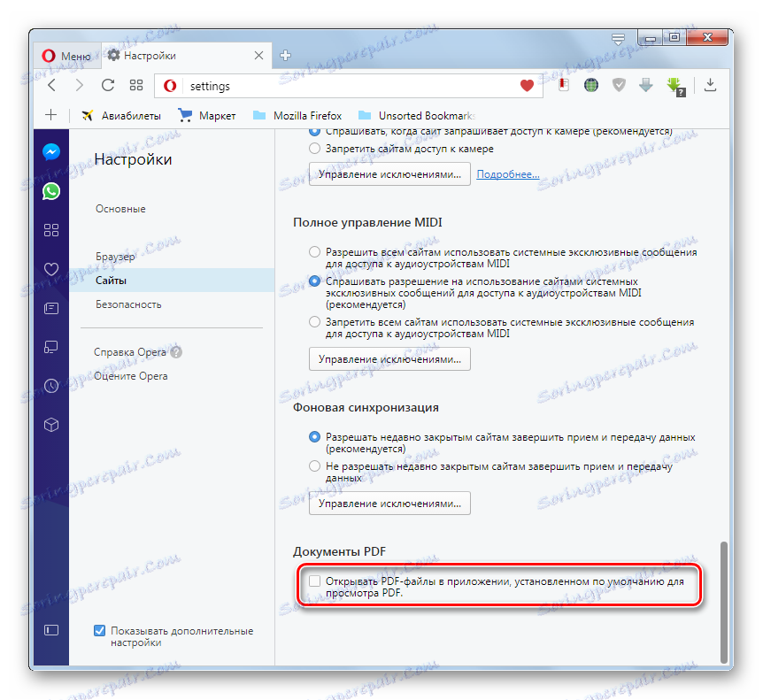This screenshot has height=700, width=763.
Task: Expand the browser menu via Меню button
Action: [66, 55]
